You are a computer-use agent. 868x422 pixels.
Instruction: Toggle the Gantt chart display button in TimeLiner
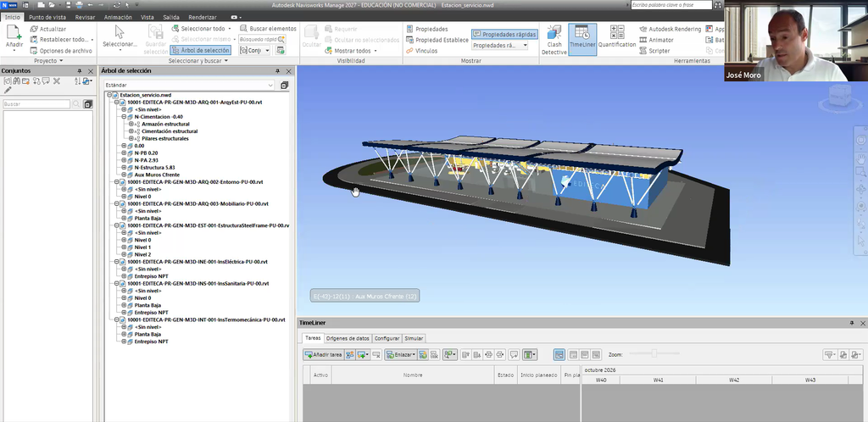(559, 354)
